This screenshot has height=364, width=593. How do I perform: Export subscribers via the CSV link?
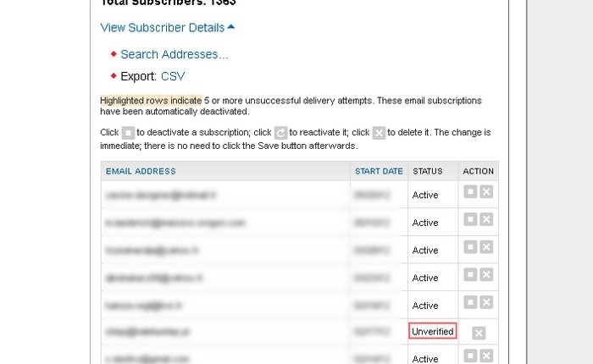[173, 76]
